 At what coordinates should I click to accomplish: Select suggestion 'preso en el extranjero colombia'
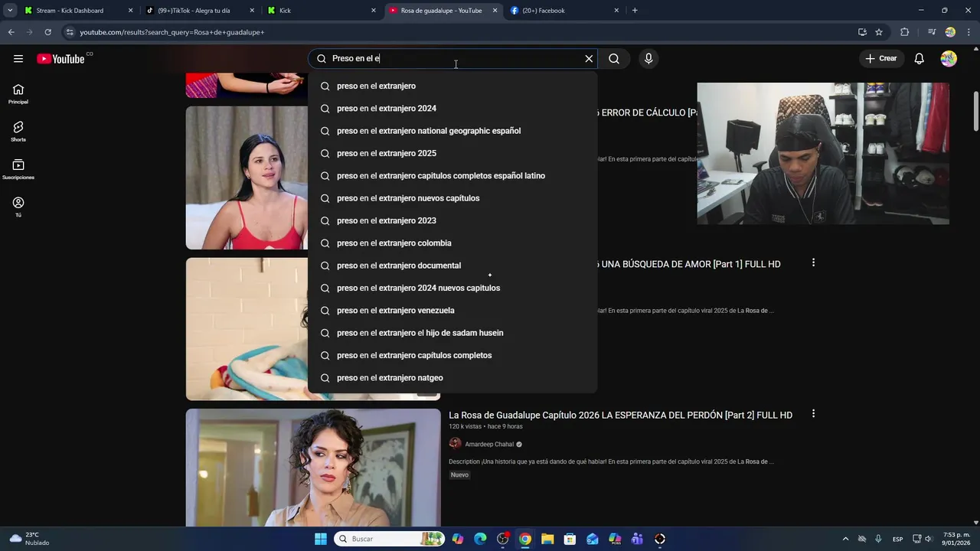(452, 243)
